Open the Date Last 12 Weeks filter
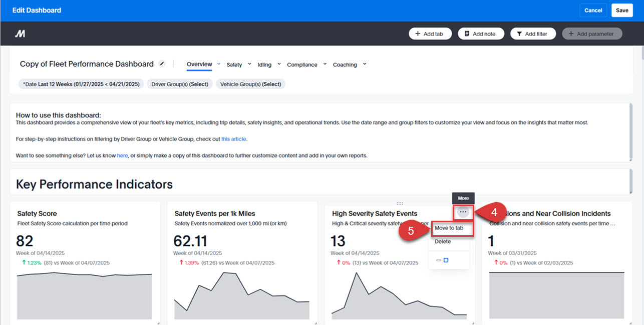 (81, 84)
